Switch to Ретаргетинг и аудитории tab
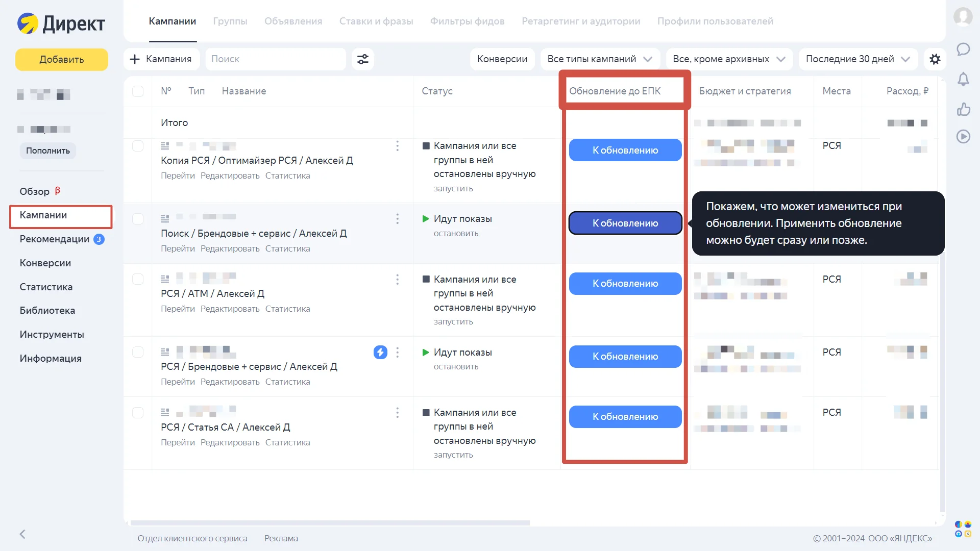This screenshot has width=980, height=551. (581, 21)
